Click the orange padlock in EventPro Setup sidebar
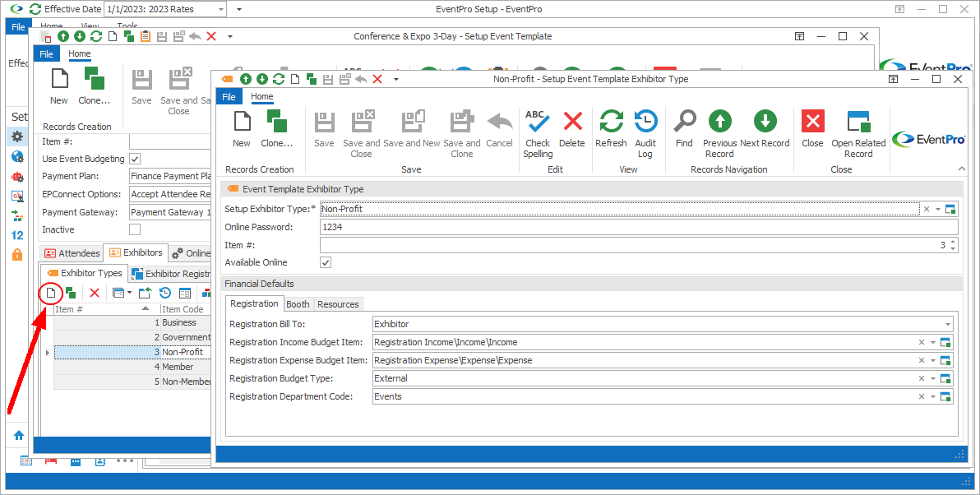Screen dimensions: 980x495 (17, 254)
